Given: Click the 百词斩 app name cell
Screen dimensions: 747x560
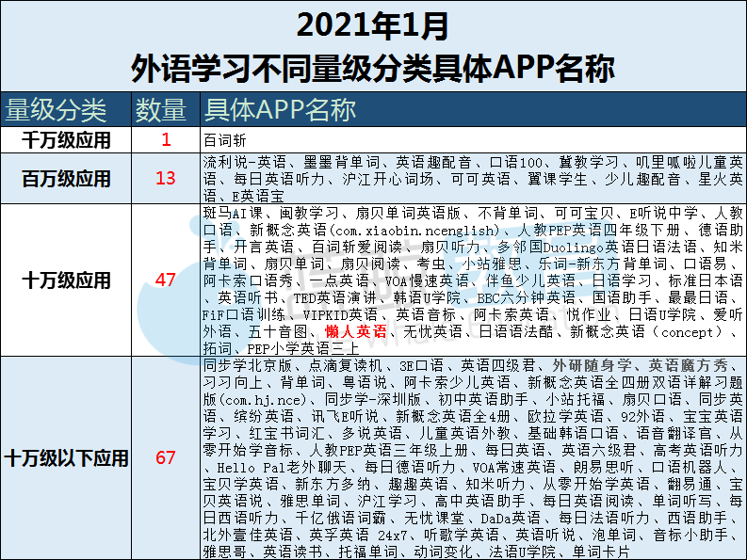Looking at the screenshot, I should 223,140.
